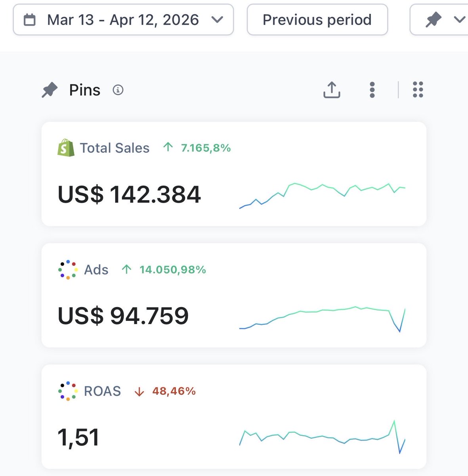
Task: Click the ROAS card title
Action: click(x=102, y=391)
